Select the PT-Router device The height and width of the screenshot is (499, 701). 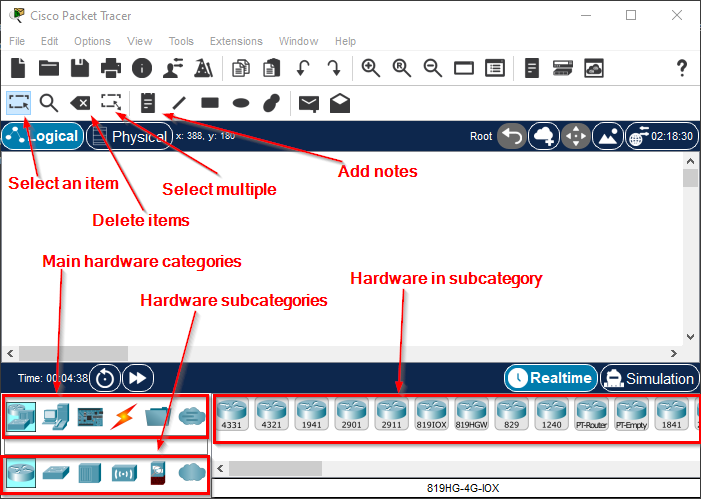click(x=592, y=414)
